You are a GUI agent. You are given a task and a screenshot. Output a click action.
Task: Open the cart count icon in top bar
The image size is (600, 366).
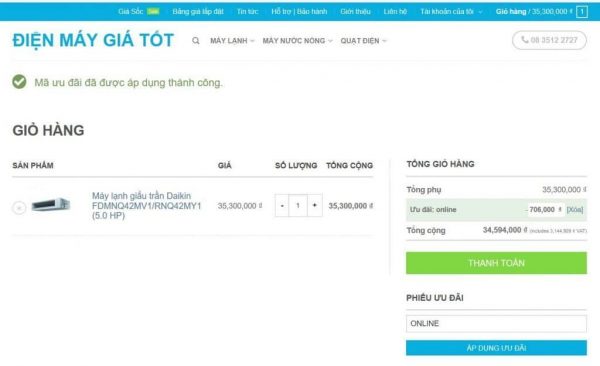[582, 11]
